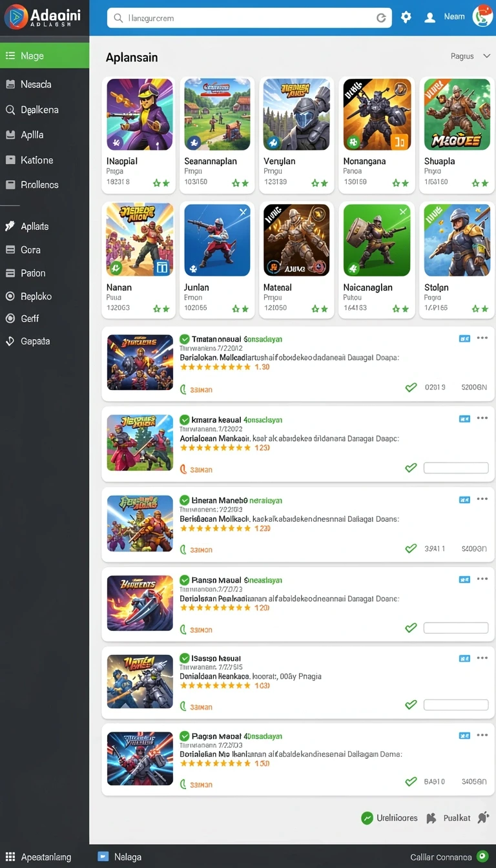
Task: Click the Gora sidebar icon
Action: [x=10, y=249]
